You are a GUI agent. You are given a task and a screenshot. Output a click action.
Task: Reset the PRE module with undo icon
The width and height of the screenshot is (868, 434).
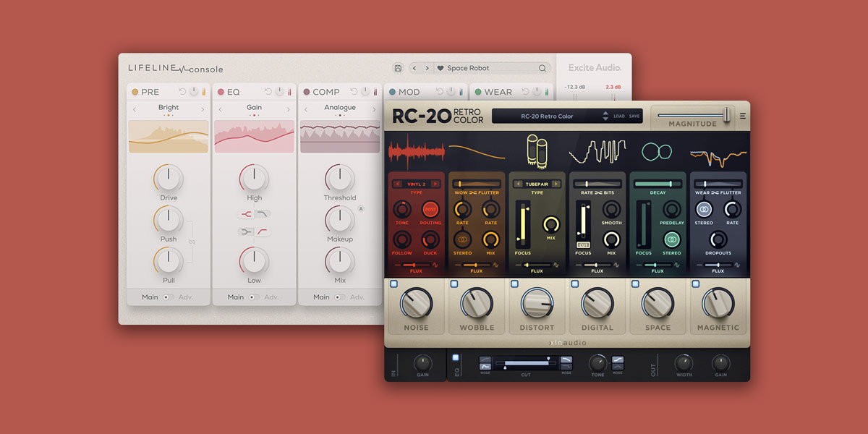click(x=182, y=92)
